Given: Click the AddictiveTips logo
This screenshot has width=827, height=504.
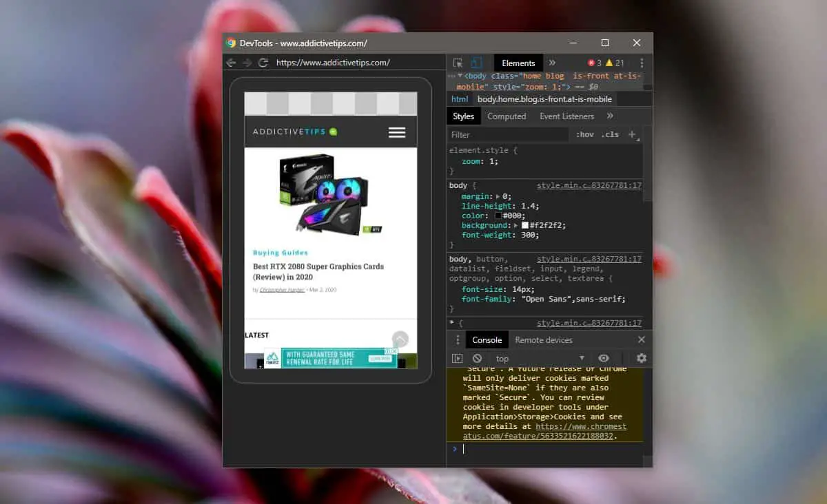Looking at the screenshot, I should (295, 132).
